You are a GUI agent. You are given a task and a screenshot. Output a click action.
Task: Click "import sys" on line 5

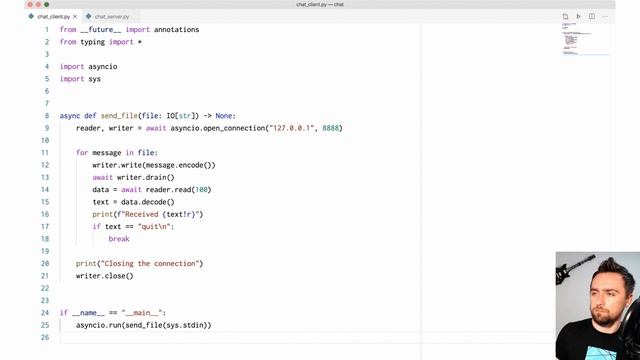[80, 79]
